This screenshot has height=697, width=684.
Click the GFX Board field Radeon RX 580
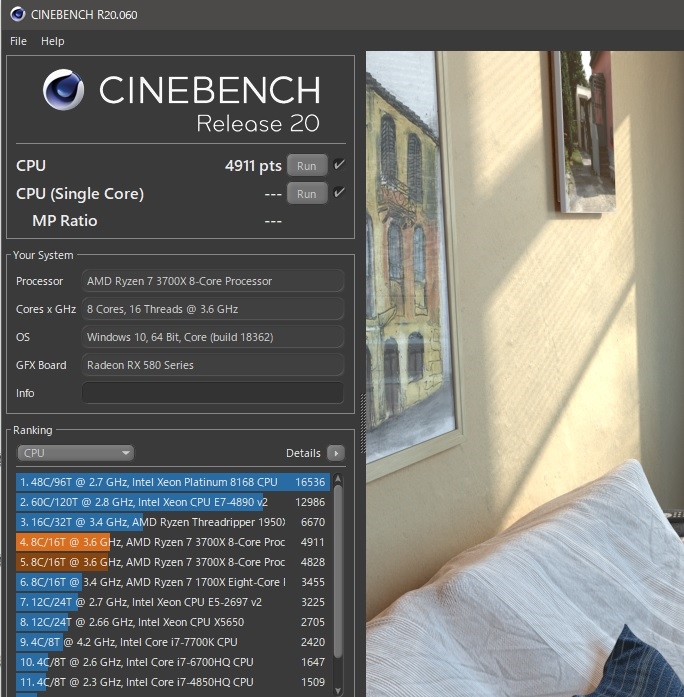click(x=213, y=365)
